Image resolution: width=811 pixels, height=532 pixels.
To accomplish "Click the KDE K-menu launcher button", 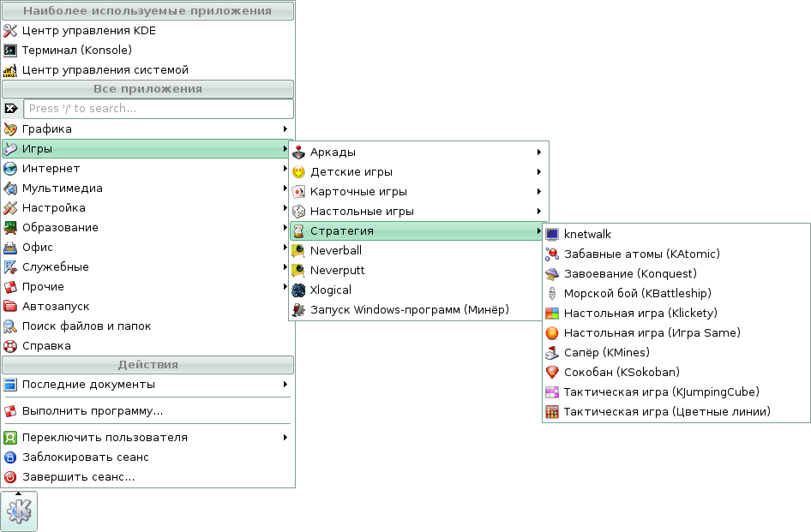I will (x=19, y=511).
